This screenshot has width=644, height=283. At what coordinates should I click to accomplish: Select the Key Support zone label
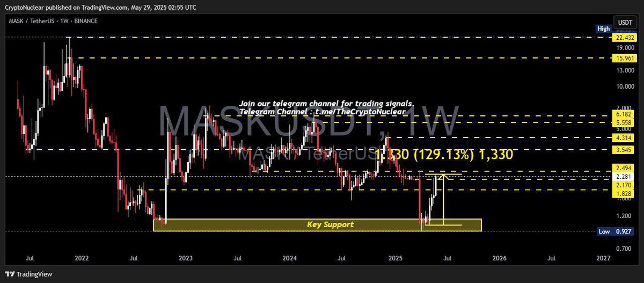(330, 224)
